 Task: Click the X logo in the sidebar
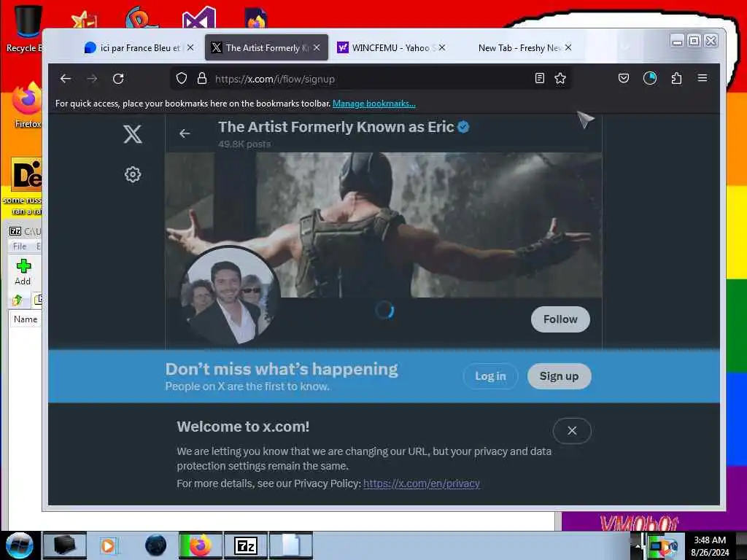pos(133,134)
